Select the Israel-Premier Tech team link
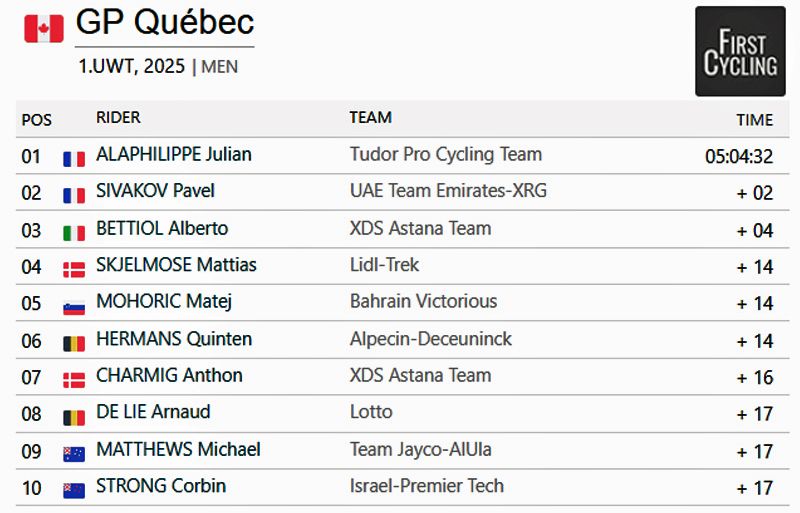The width and height of the screenshot is (800, 513). point(426,487)
